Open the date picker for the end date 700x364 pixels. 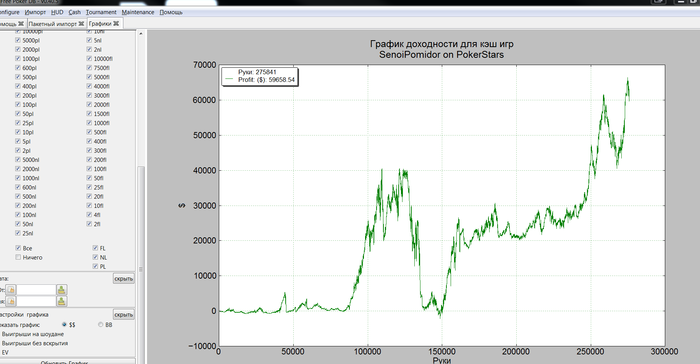coord(11,301)
